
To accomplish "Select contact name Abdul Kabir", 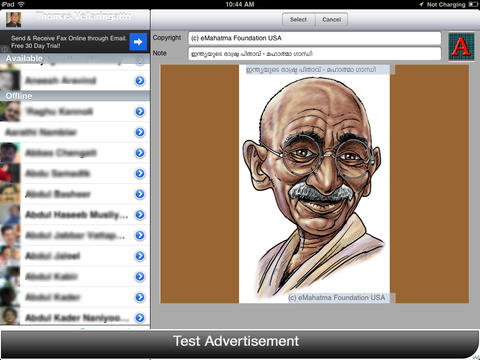I will pyautogui.click(x=52, y=277).
